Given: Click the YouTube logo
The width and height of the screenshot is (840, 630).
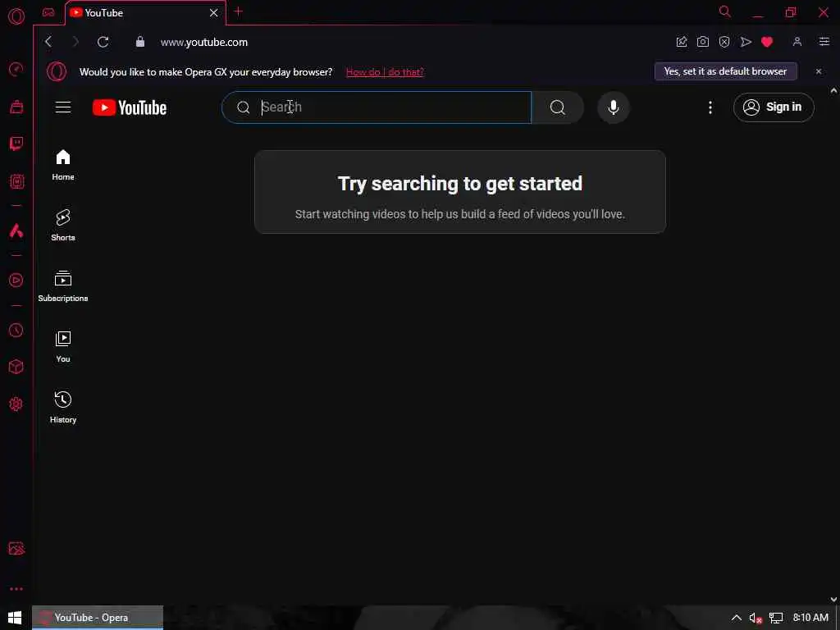Looking at the screenshot, I should point(130,107).
